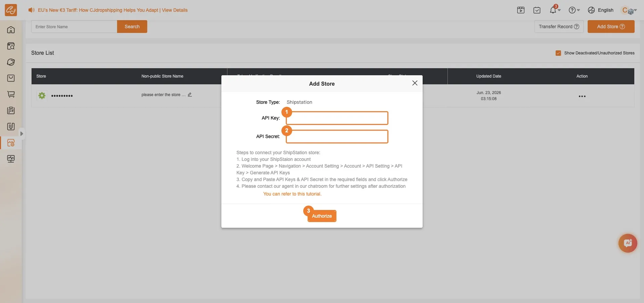Open the 'refer to this tutorial' link
The image size is (644, 303).
(292, 194)
